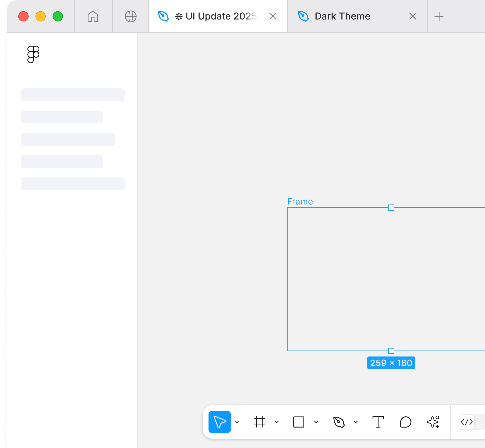Click the 259 × 180 size badge

pos(391,363)
